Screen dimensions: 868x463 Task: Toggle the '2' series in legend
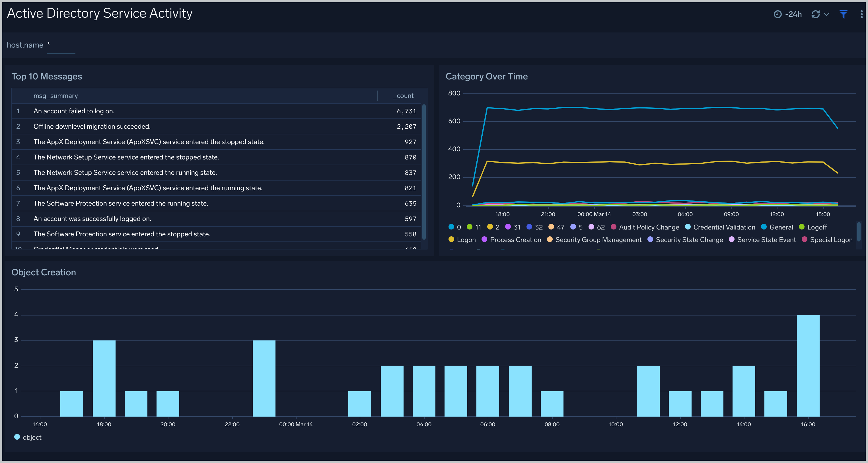(493, 227)
